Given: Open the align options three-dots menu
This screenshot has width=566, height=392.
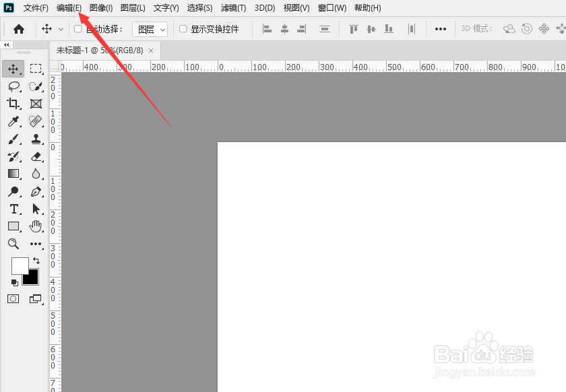Looking at the screenshot, I should point(441,29).
